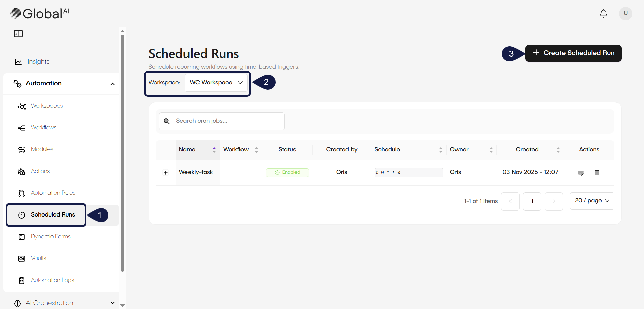Open the Vaults icon
The width and height of the screenshot is (644, 309).
(x=21, y=258)
